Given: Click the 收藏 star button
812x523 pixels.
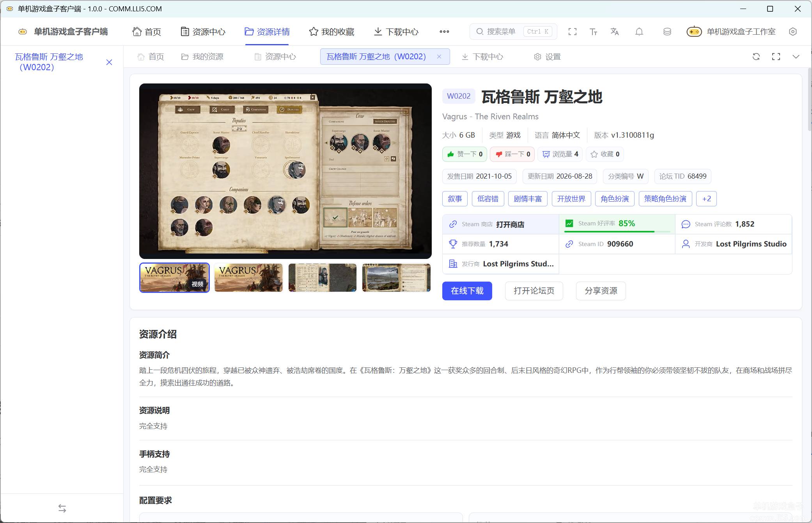Looking at the screenshot, I should click(x=605, y=154).
